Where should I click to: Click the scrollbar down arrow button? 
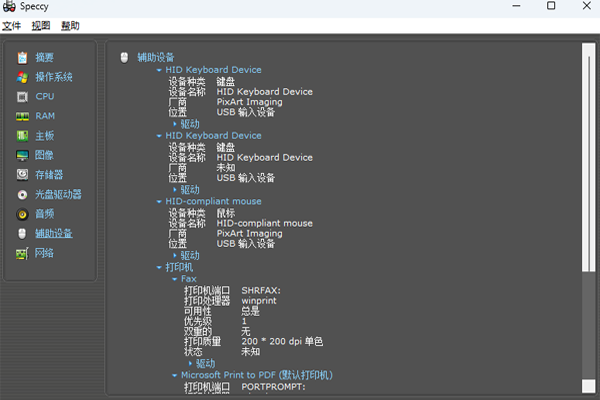point(589,386)
